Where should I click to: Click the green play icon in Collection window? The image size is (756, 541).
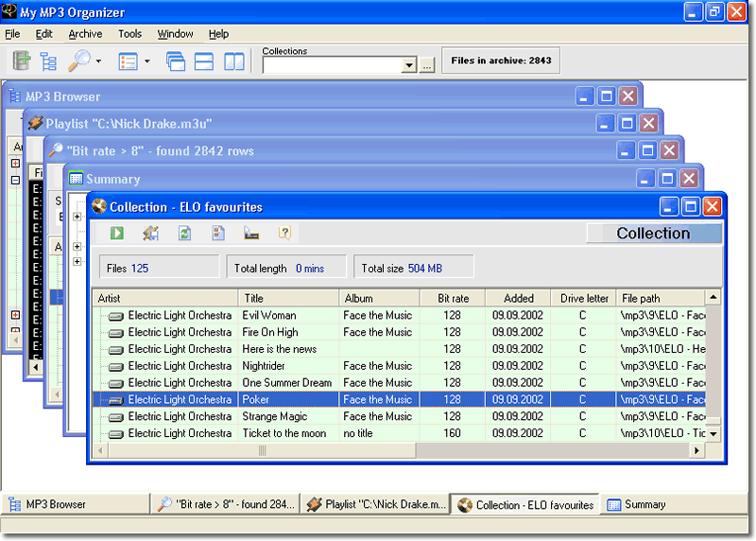click(x=116, y=233)
